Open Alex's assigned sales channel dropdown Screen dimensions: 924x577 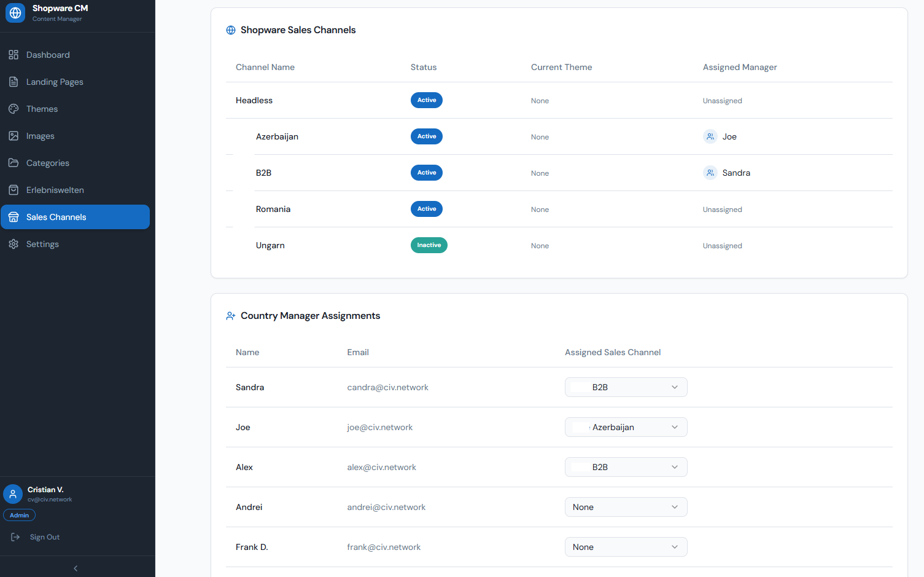[626, 467]
